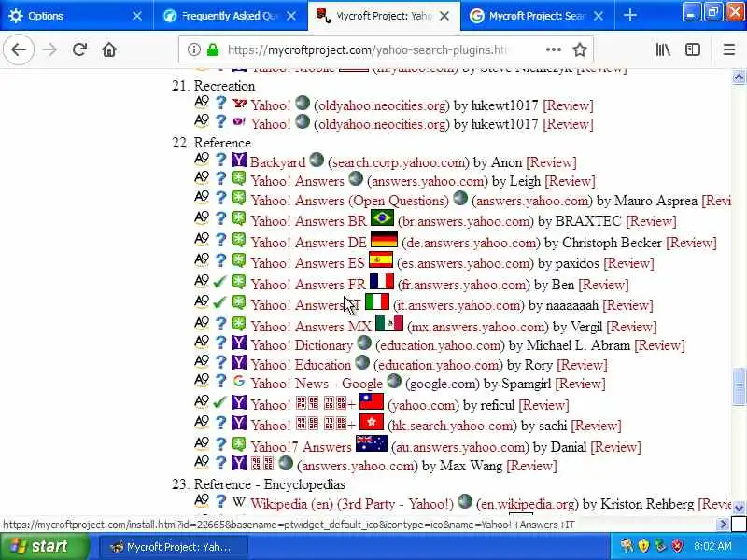Click the Spanish flag next to Answers ES
Viewport: 747px width, 560px height.
381,260
